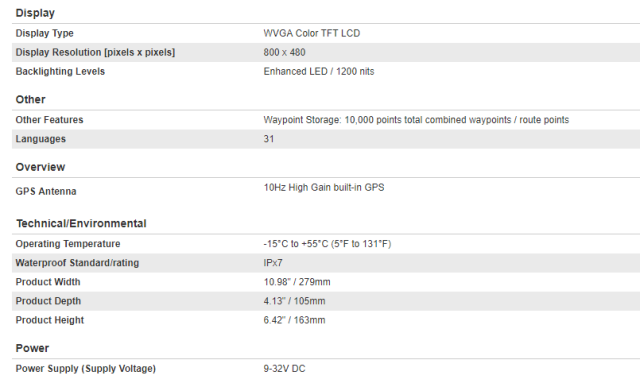Select the Display Type label

tap(44, 33)
